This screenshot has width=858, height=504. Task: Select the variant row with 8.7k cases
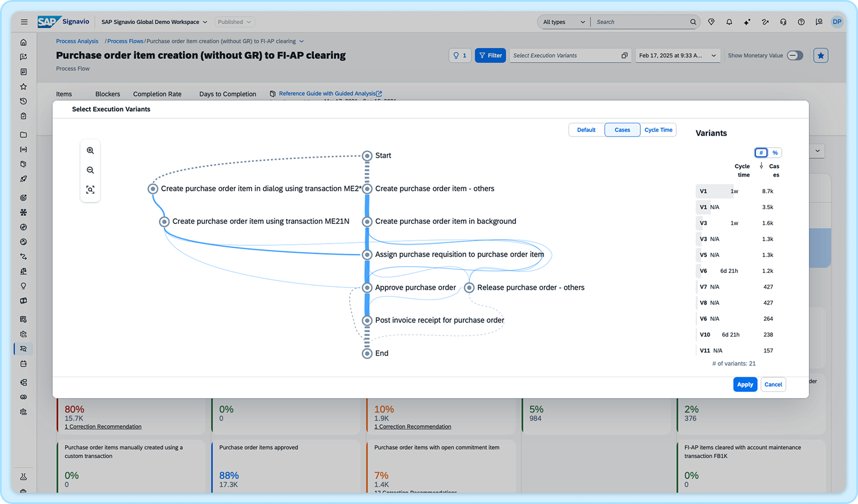coord(739,191)
